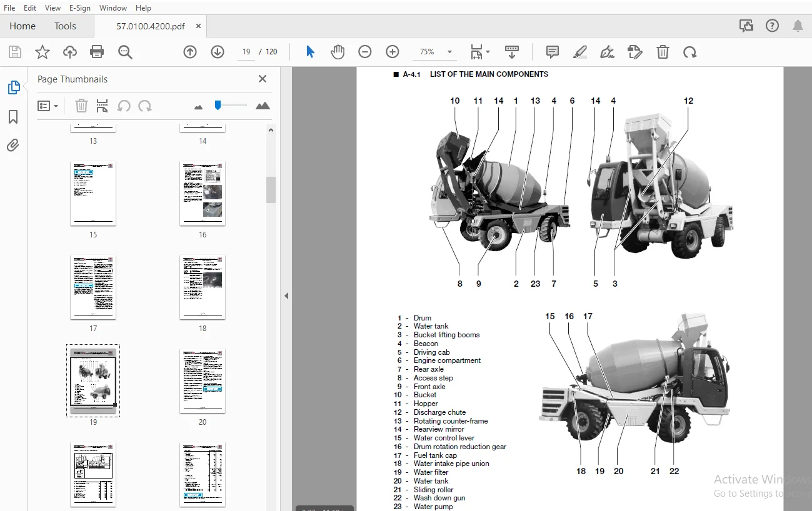The image size is (812, 511).
Task: Open the Help menu
Action: coord(143,7)
